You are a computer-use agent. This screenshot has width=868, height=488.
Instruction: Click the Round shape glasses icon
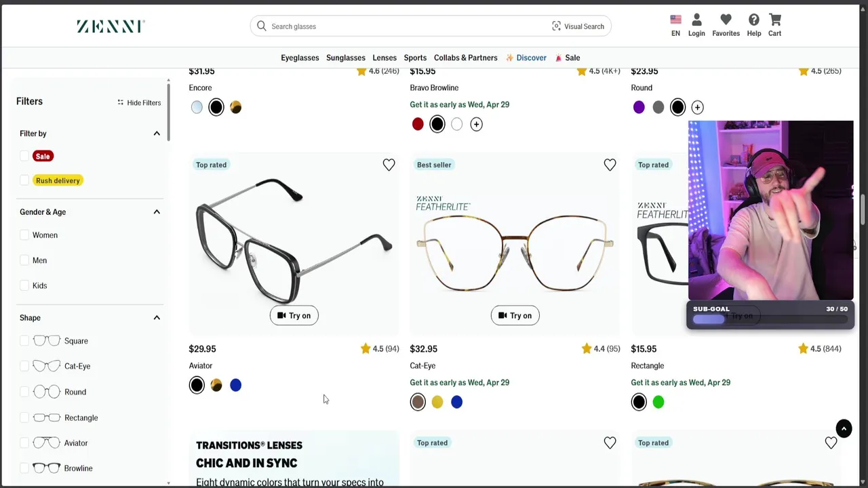[x=47, y=392]
